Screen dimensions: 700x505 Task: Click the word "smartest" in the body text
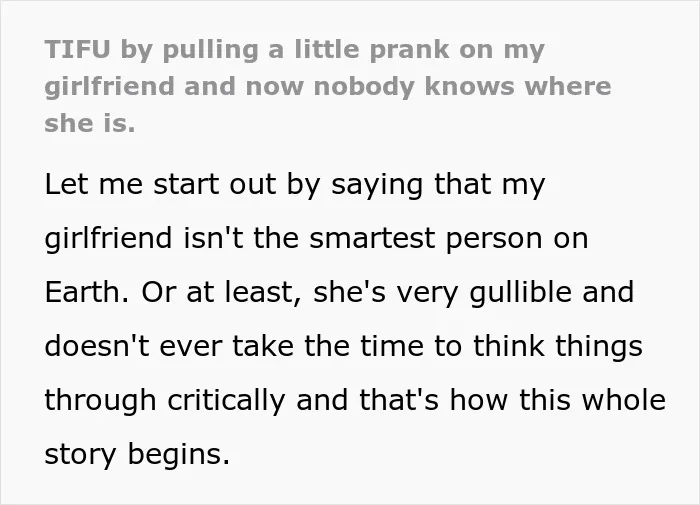click(372, 238)
